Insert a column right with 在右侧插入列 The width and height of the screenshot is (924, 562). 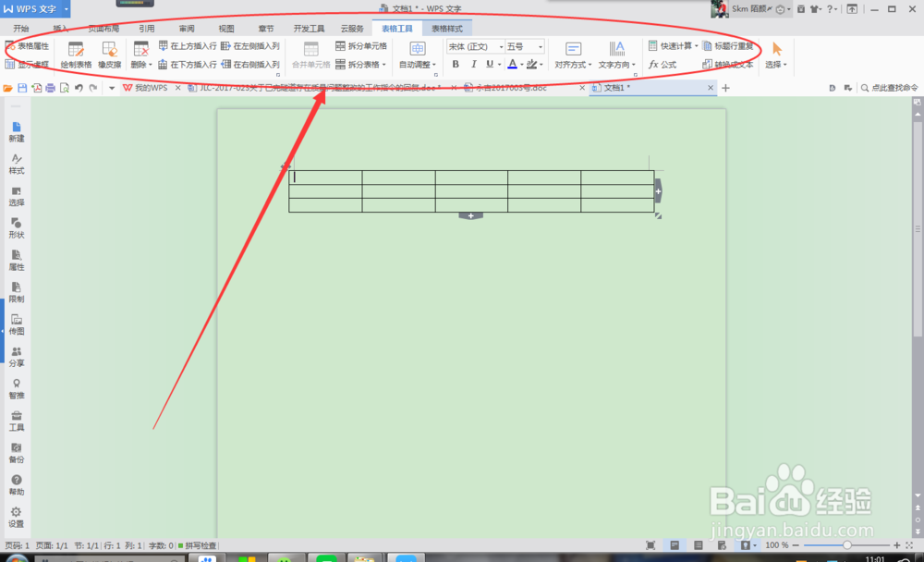[x=249, y=65]
